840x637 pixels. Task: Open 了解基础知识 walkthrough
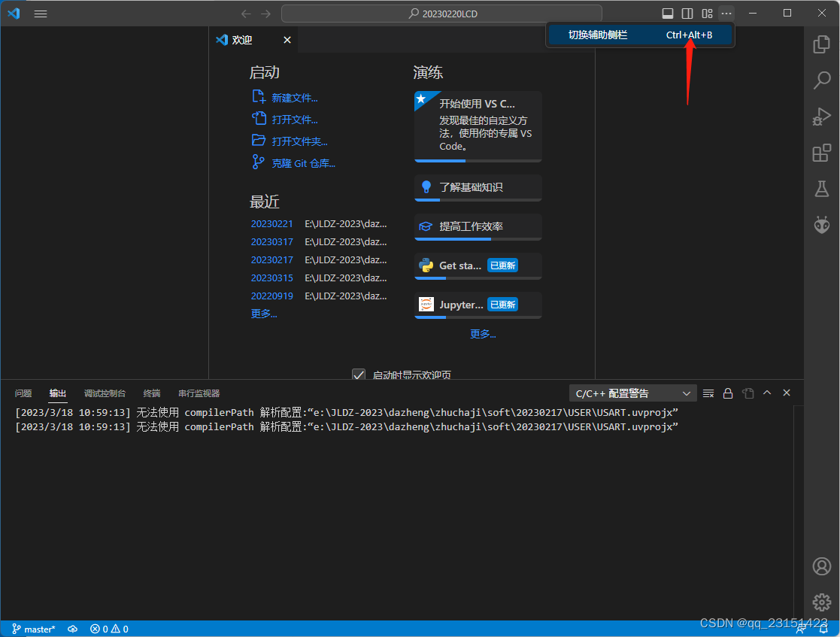click(x=478, y=187)
